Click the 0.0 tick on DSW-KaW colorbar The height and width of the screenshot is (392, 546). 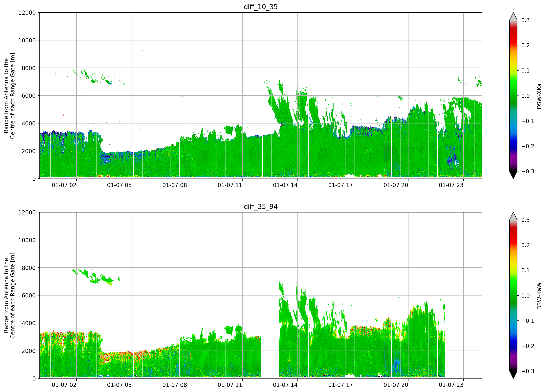point(526,296)
